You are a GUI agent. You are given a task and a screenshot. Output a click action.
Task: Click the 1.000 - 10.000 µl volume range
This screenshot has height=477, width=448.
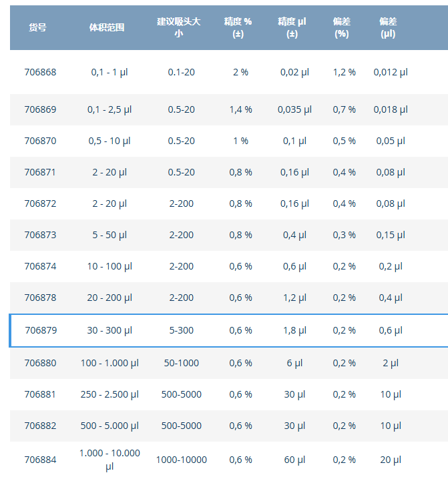pyautogui.click(x=109, y=460)
